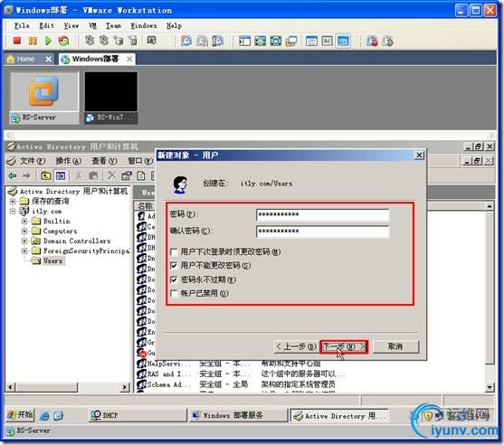The height and width of the screenshot is (445, 504).
Task: Expand the ForeignSecurityPrincipals node
Action: 24,251
